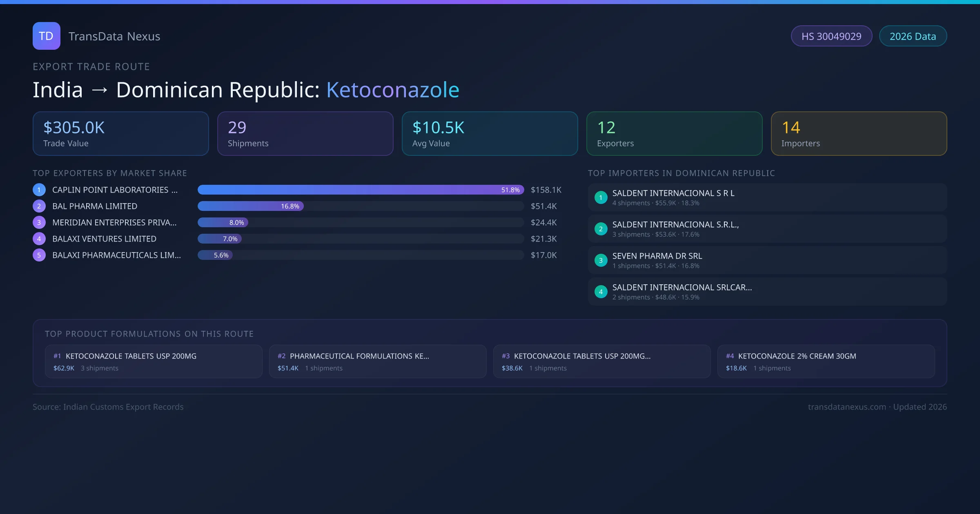Click the TD logo icon

(x=46, y=36)
